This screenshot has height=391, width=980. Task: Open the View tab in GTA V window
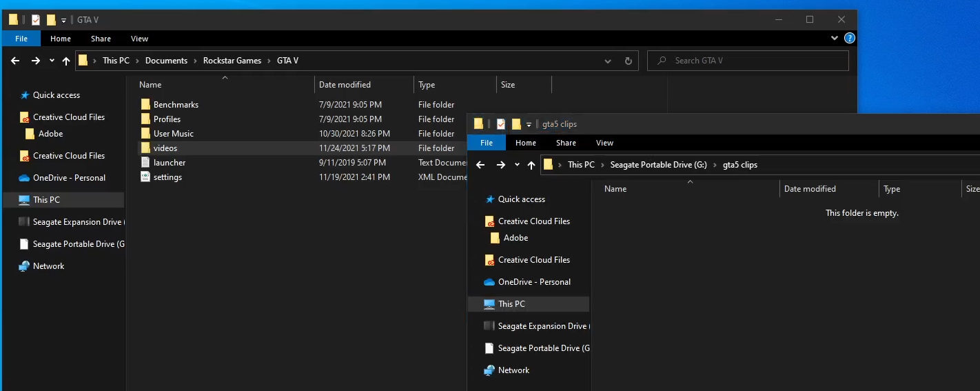(x=139, y=39)
